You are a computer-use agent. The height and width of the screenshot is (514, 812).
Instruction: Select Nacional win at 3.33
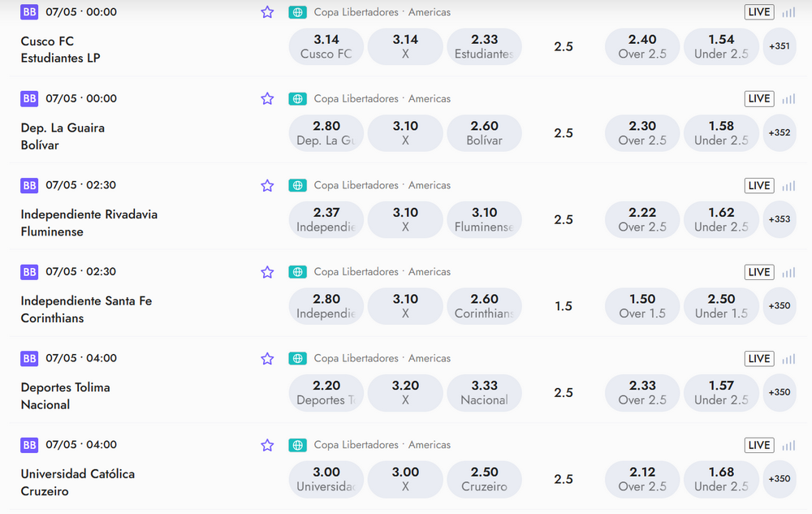click(x=484, y=392)
